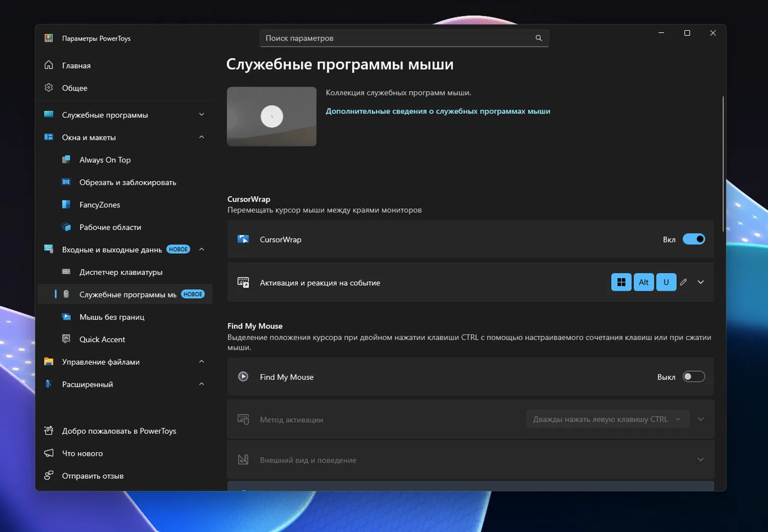The image size is (768, 532).
Task: Click the Alt key shortcut button
Action: (644, 282)
